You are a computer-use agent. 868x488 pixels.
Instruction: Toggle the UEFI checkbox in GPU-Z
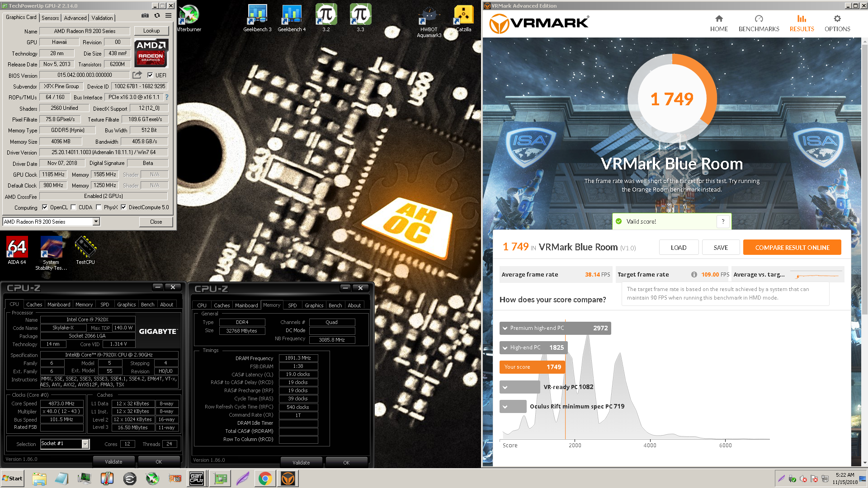tap(150, 75)
